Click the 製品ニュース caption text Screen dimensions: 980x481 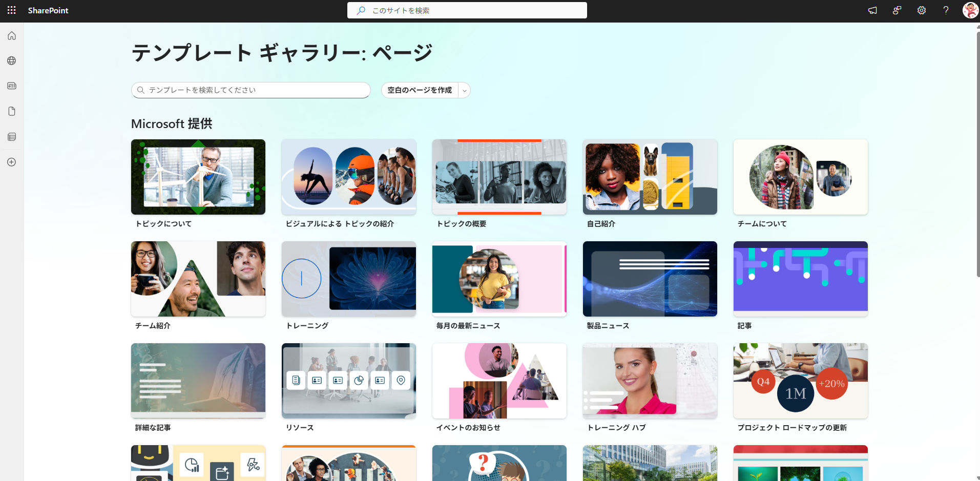point(608,326)
